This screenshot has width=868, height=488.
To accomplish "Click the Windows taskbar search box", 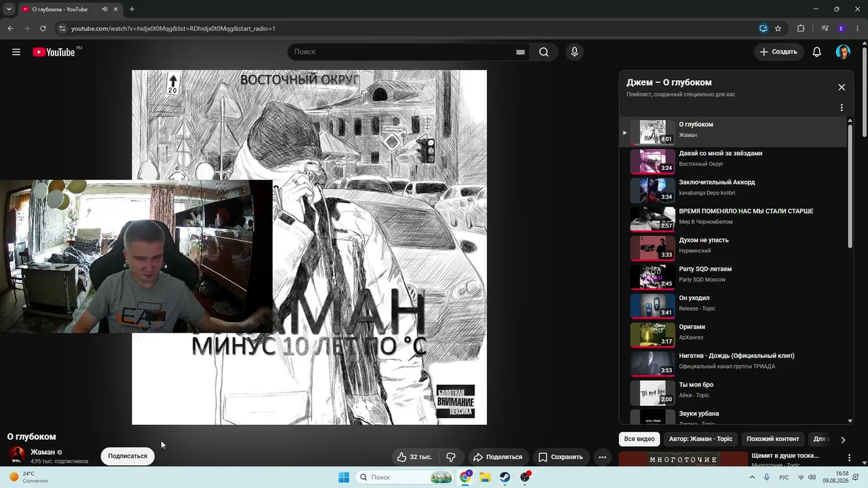I will coord(405,477).
